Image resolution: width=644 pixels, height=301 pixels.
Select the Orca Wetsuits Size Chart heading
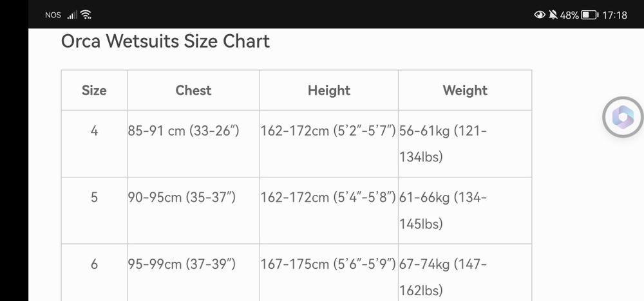165,41
